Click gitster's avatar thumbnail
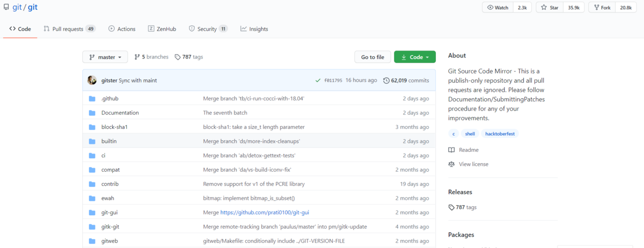The height and width of the screenshot is (248, 644). [92, 80]
